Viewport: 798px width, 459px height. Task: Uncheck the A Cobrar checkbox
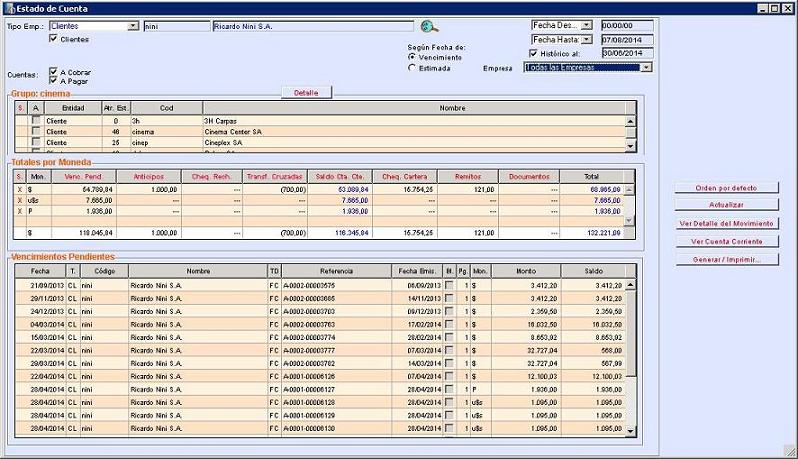(53, 73)
